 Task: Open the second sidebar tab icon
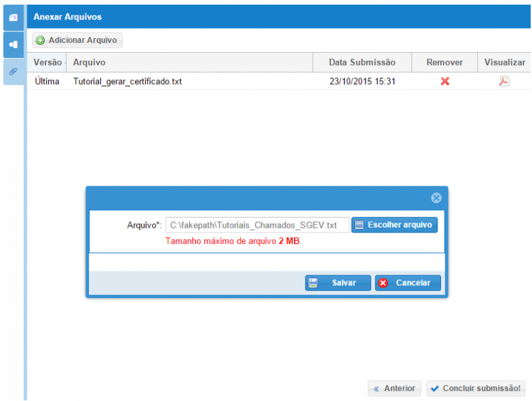pyautogui.click(x=13, y=44)
